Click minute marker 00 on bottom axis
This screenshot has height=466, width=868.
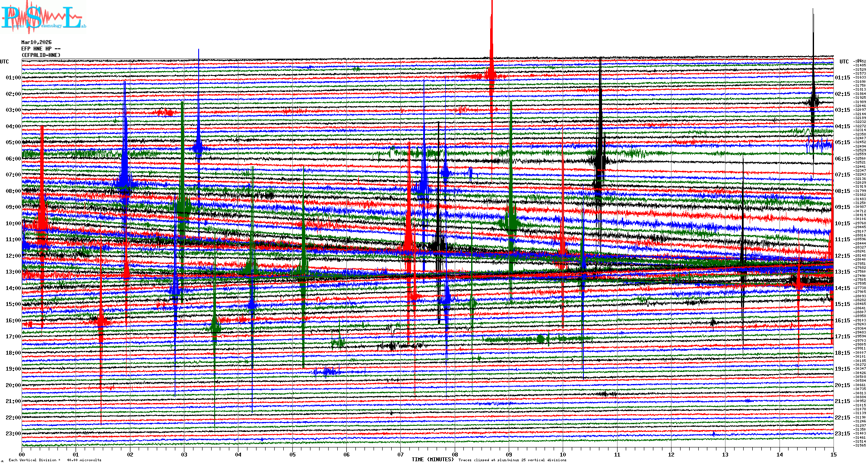22,454
